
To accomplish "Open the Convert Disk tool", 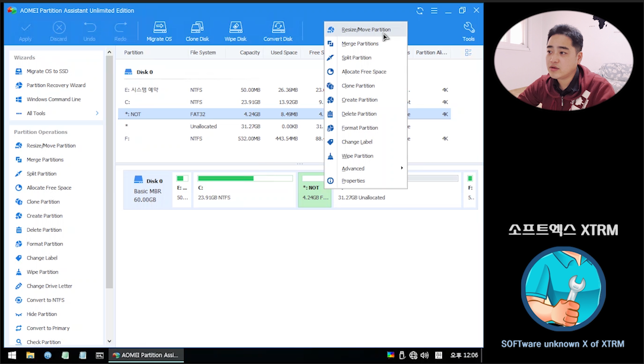I will point(278,31).
